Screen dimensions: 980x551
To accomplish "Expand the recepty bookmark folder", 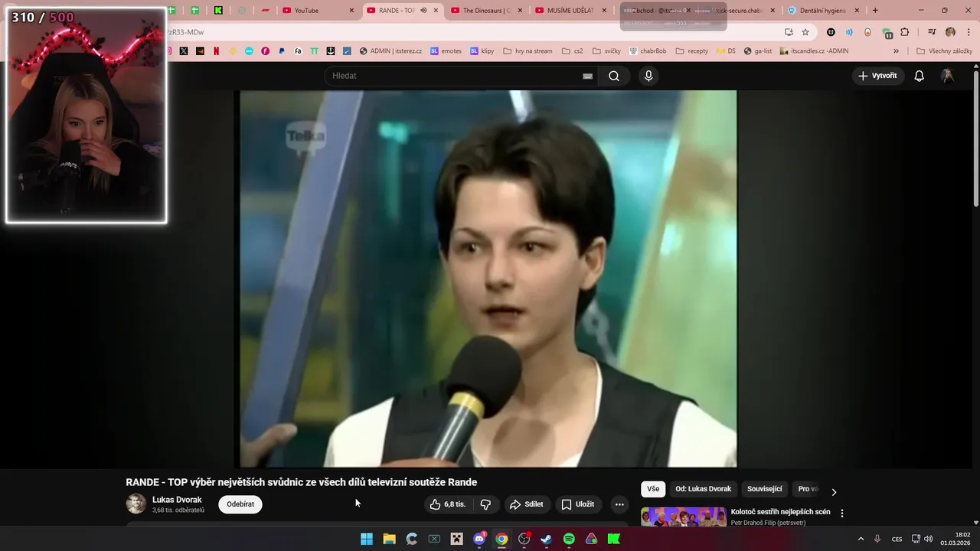I will 691,51.
